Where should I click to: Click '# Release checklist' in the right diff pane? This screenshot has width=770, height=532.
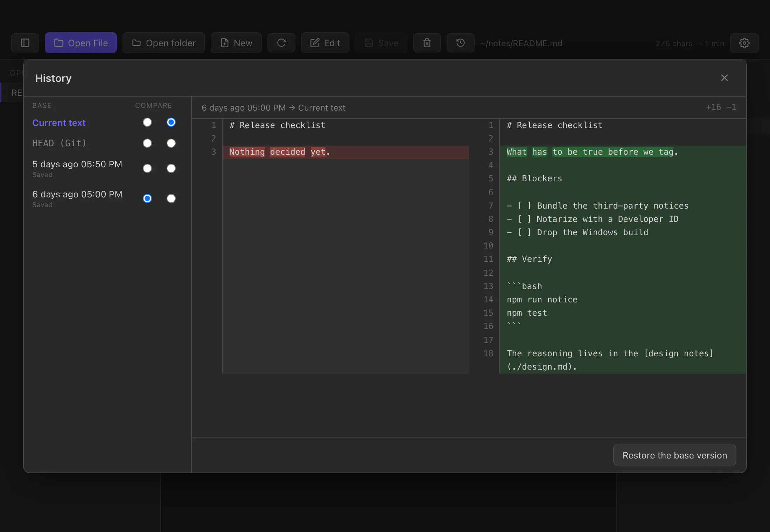click(554, 125)
